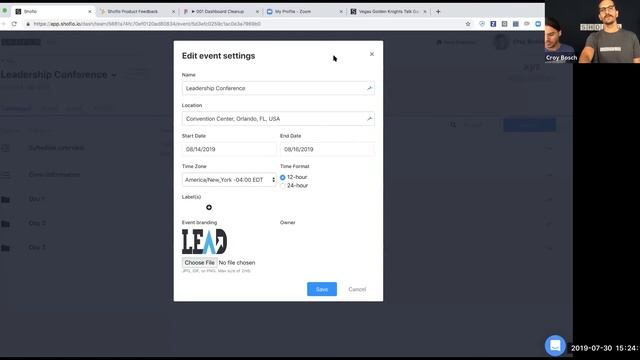This screenshot has width=640, height=360.
Task: Open a new browser tab
Action: (x=438, y=11)
